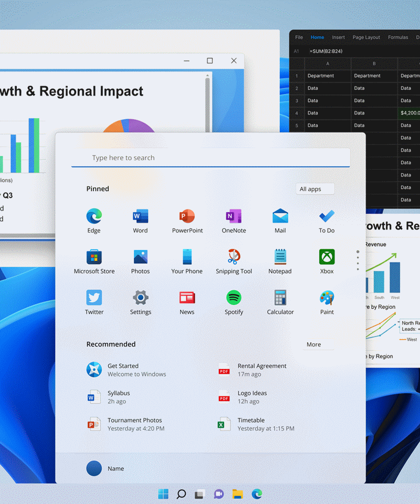Click the Windows Start button in taskbar
Screen dimensions: 420x504
pyautogui.click(x=163, y=493)
